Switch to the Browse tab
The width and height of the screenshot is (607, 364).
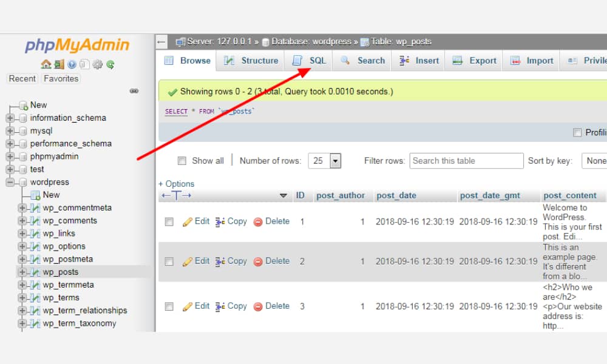188,61
